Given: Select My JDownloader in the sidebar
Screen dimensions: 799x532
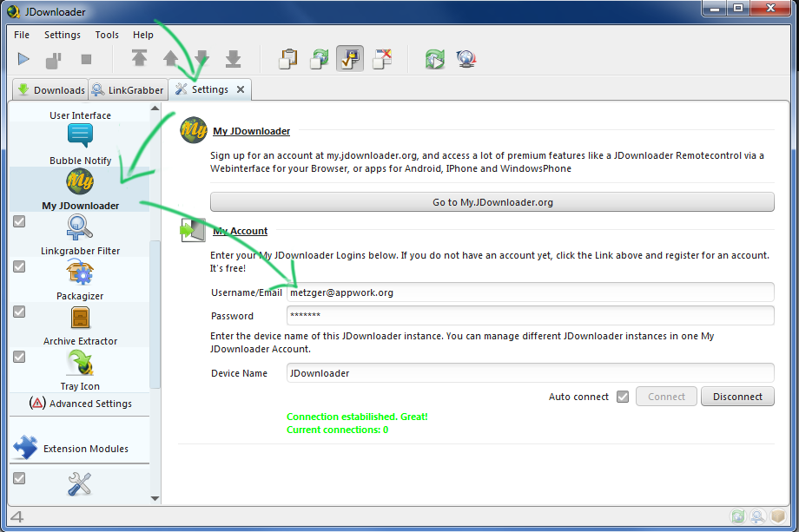Looking at the screenshot, I should 80,189.
